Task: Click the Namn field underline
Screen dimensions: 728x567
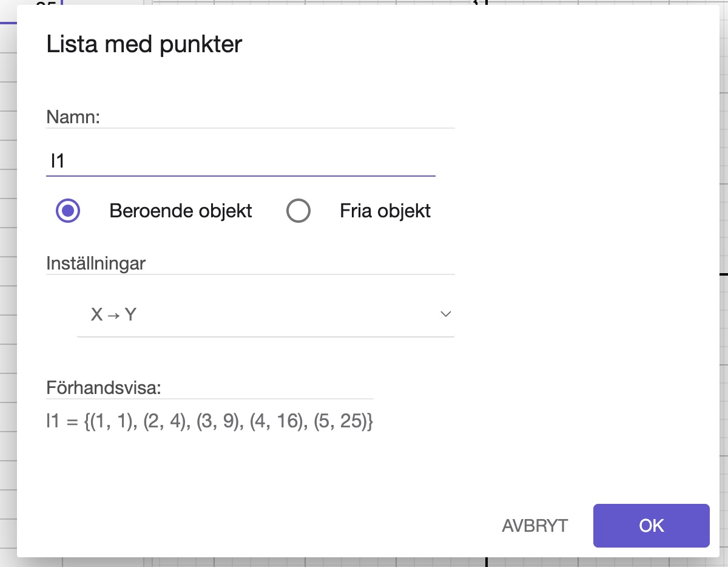Action: click(241, 177)
